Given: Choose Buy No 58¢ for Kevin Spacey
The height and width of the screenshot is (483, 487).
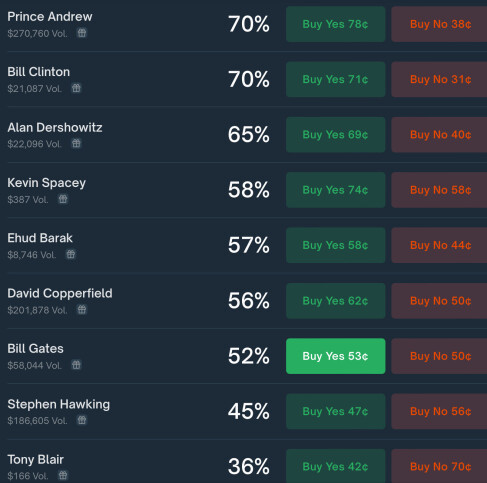Looking at the screenshot, I should (439, 190).
